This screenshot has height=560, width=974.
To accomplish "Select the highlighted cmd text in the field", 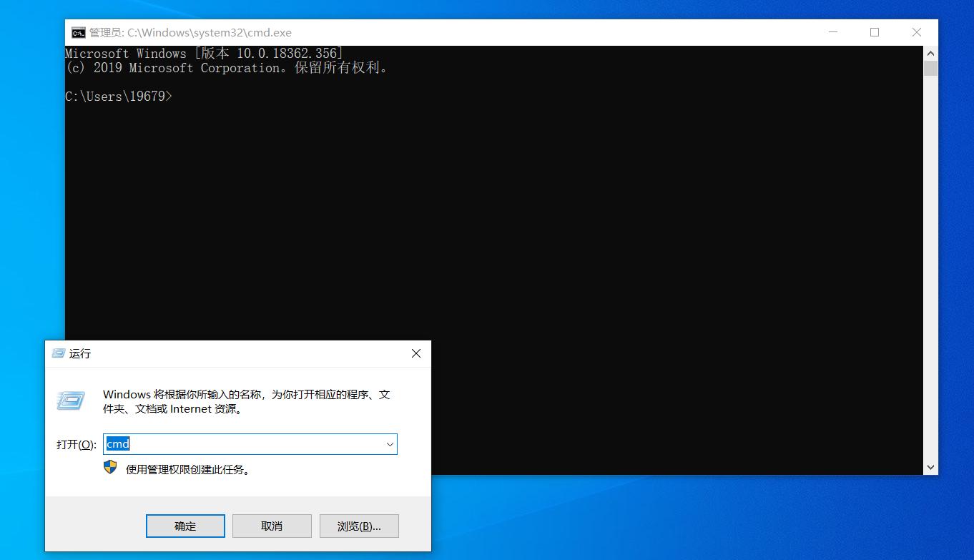I will pos(117,443).
